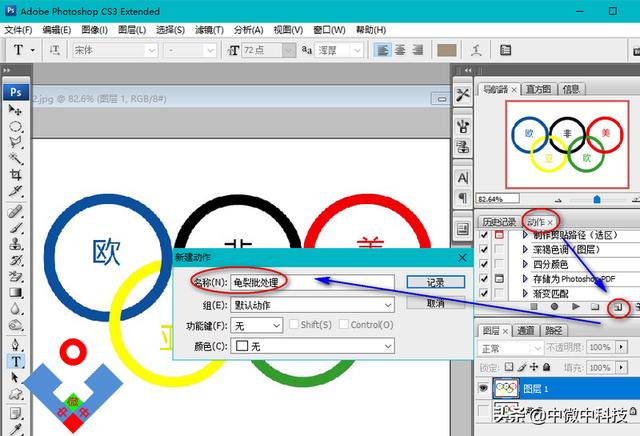Select the Crop tool
640x436 pixels.
(16, 175)
